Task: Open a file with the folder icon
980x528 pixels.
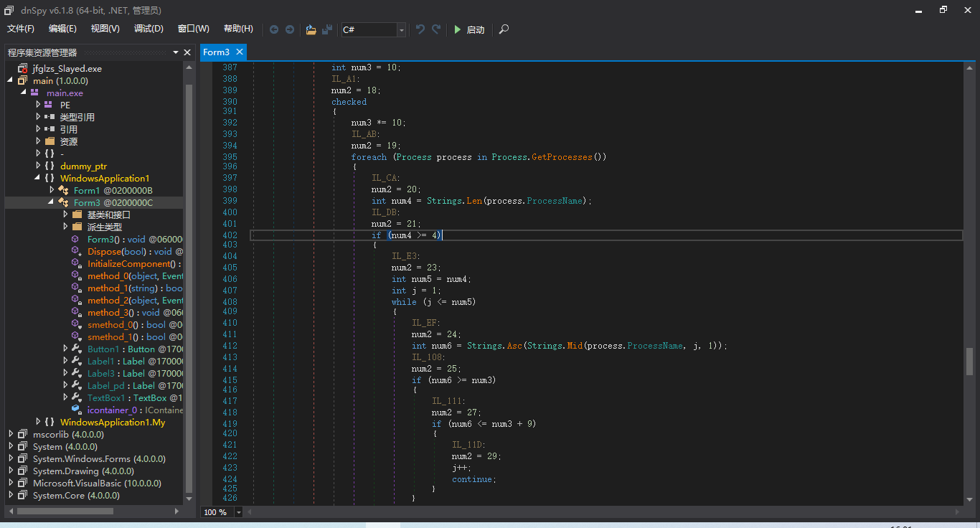Action: pyautogui.click(x=311, y=29)
